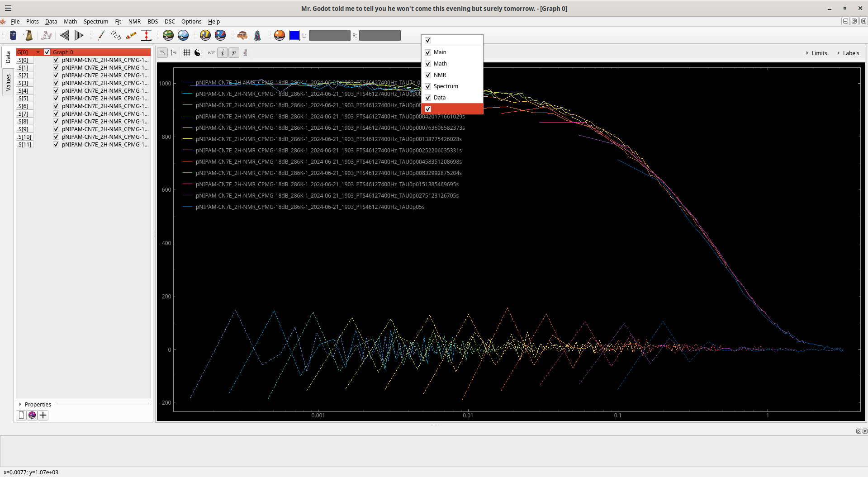
Task: Click the yin-yang icon above the plot
Action: coord(197,53)
